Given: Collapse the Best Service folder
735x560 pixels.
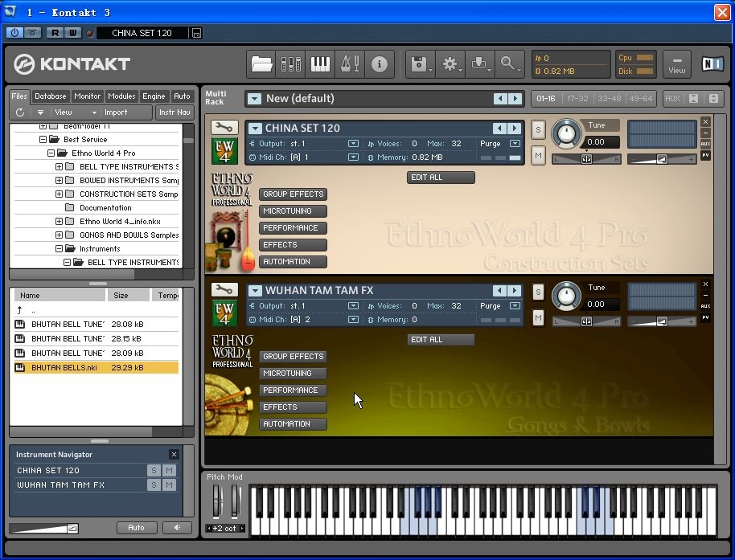Looking at the screenshot, I should pyautogui.click(x=43, y=139).
